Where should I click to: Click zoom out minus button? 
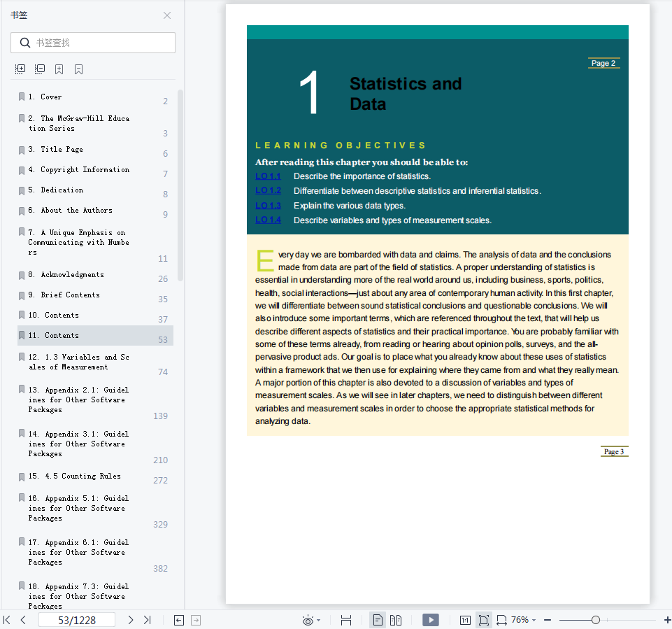pyautogui.click(x=548, y=620)
